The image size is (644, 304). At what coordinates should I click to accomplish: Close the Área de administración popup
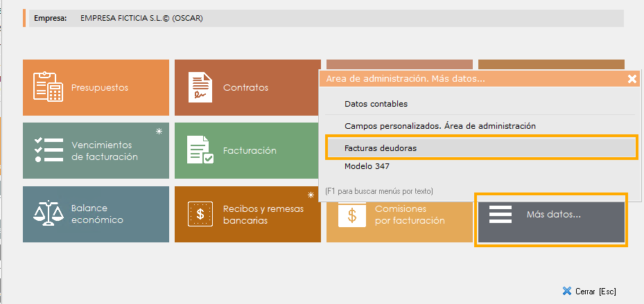pos(632,79)
